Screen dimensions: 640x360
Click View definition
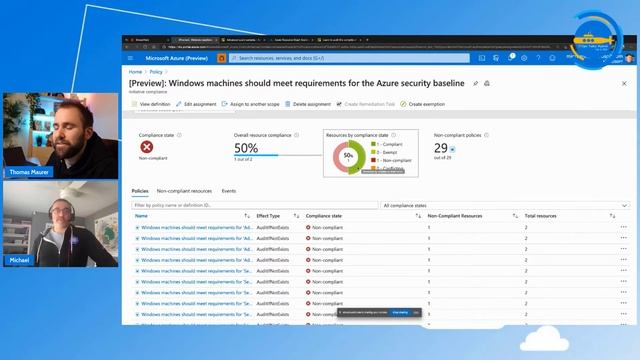click(x=151, y=104)
